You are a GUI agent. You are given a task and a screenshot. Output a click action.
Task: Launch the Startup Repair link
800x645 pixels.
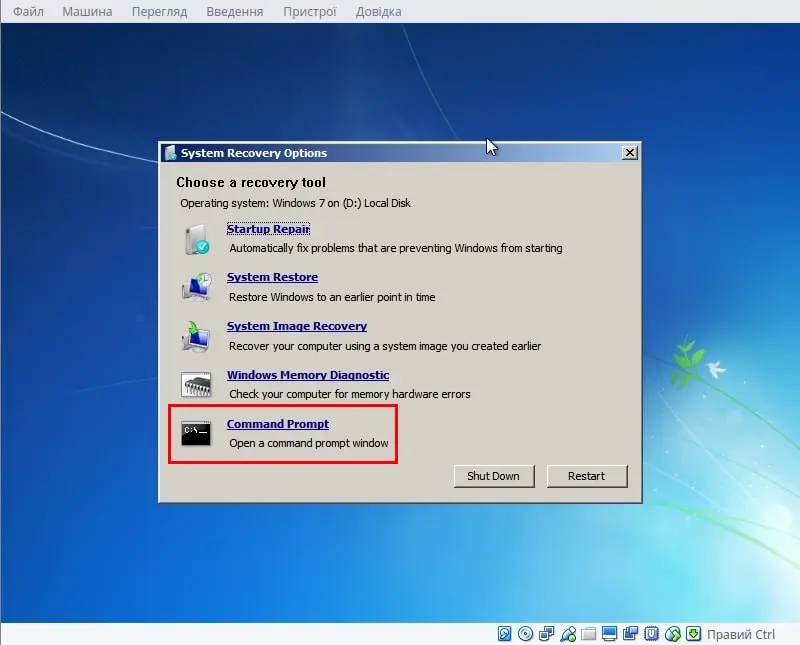pyautogui.click(x=268, y=229)
